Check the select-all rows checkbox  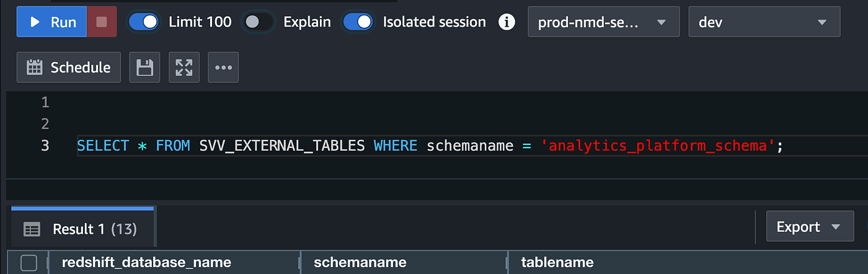(x=29, y=263)
